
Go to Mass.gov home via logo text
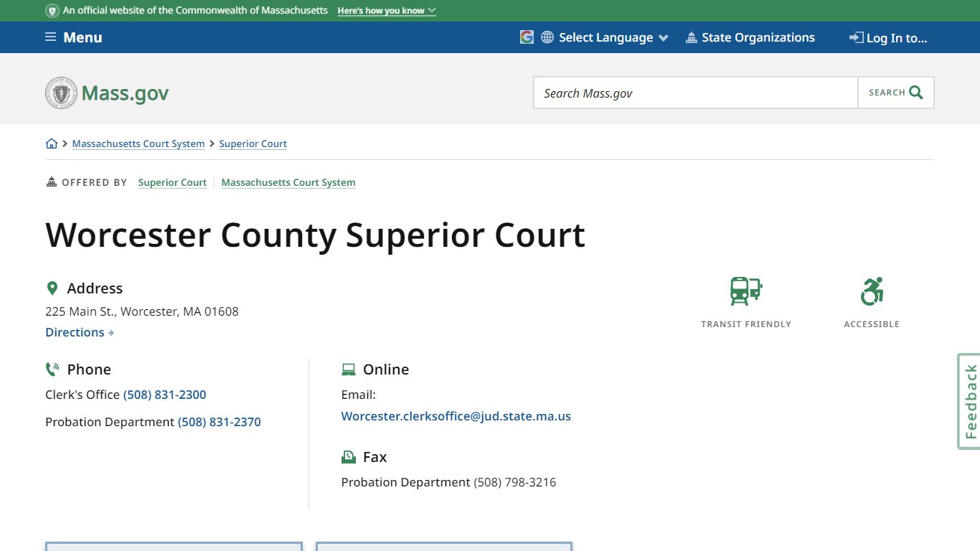tap(125, 93)
